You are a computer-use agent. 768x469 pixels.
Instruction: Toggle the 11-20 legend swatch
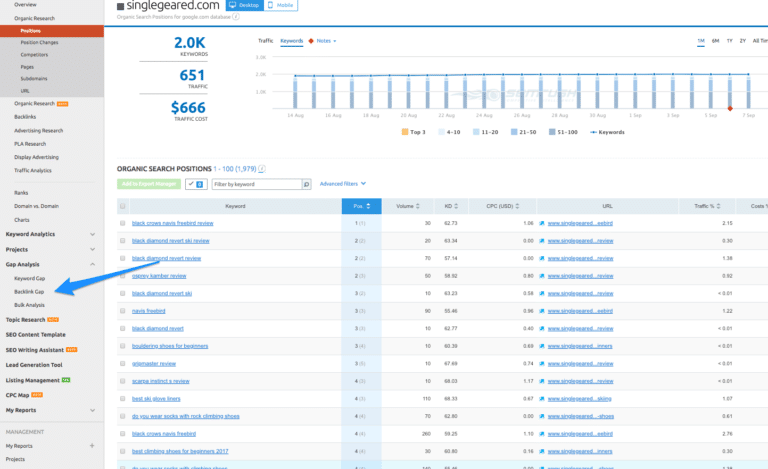point(476,132)
